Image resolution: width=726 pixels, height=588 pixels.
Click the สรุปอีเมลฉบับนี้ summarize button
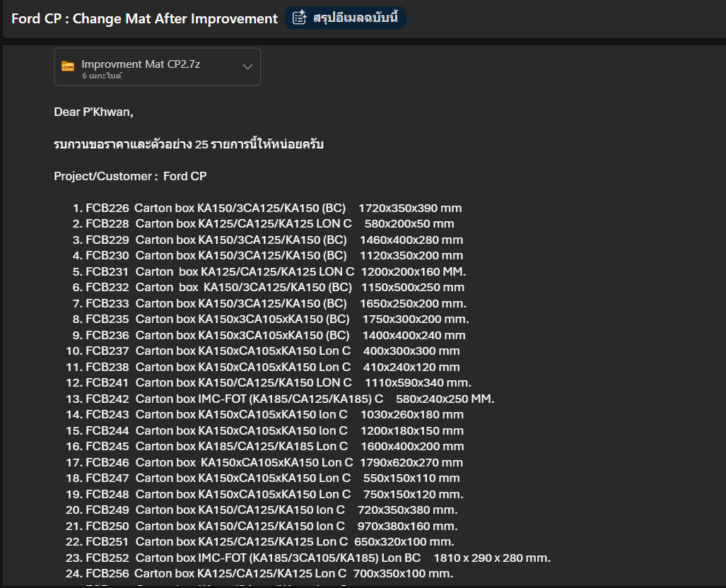pos(346,18)
